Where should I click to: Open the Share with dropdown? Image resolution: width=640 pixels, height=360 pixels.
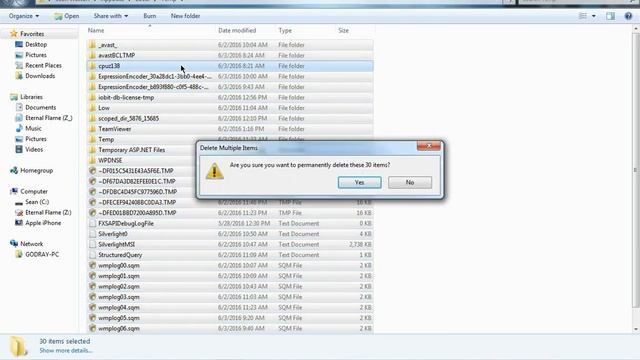click(x=111, y=16)
